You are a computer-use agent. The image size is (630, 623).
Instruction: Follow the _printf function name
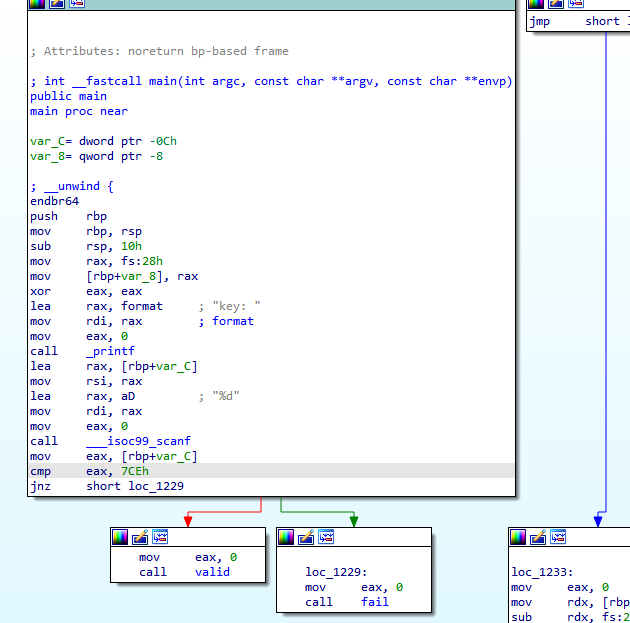[110, 351]
